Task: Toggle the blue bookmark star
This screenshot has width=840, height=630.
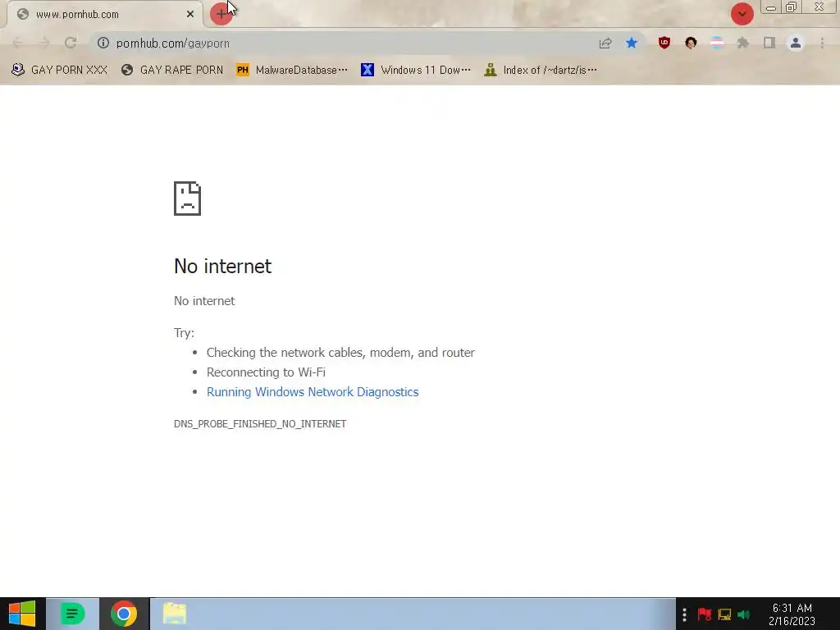Action: (632, 43)
